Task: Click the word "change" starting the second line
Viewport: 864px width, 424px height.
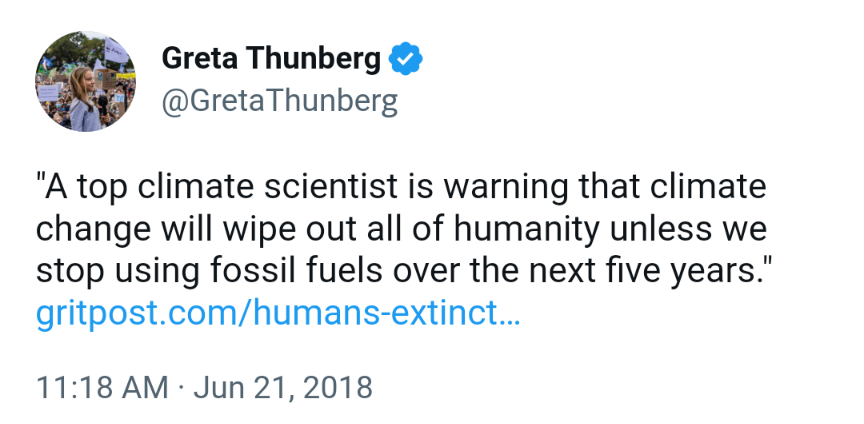Action: click(92, 229)
